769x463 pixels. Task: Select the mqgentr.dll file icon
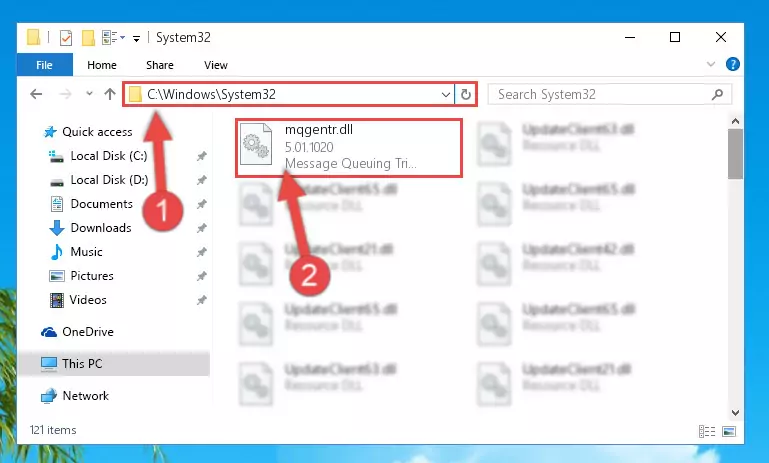tap(256, 144)
